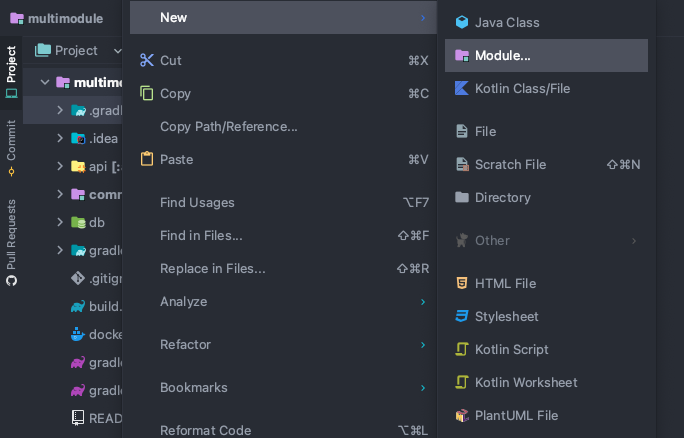Select PlantUML File in the submenu

coord(546,415)
